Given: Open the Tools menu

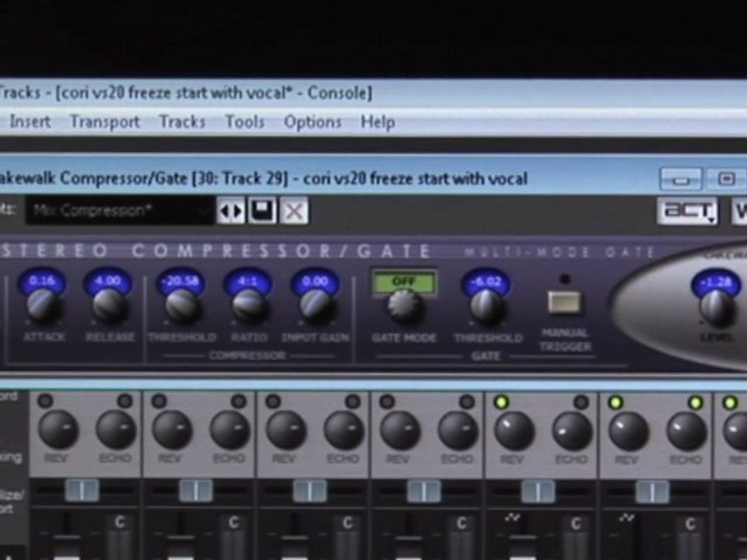Looking at the screenshot, I should point(244,122).
